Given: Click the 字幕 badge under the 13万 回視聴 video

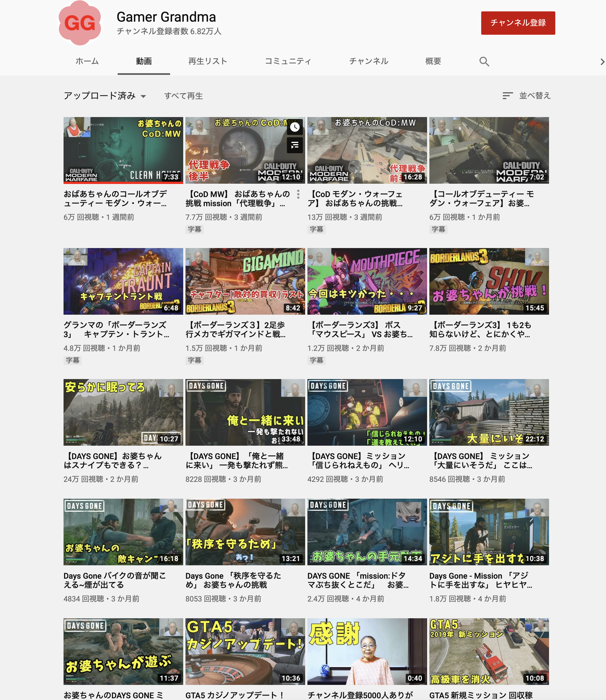Looking at the screenshot, I should 316,229.
